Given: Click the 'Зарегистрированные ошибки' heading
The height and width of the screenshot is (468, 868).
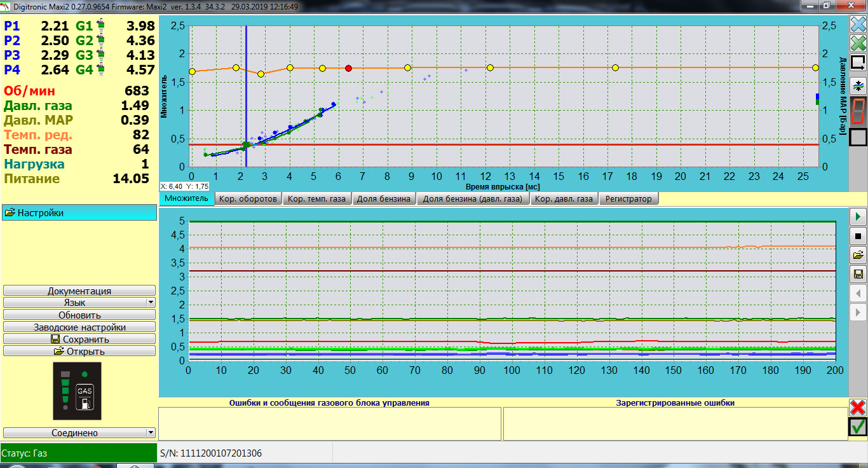Looking at the screenshot, I should 675,403.
